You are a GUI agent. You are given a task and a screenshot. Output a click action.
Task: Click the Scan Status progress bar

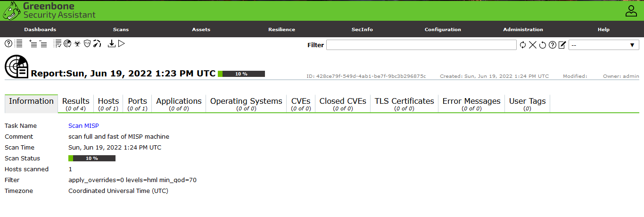[x=92, y=159]
